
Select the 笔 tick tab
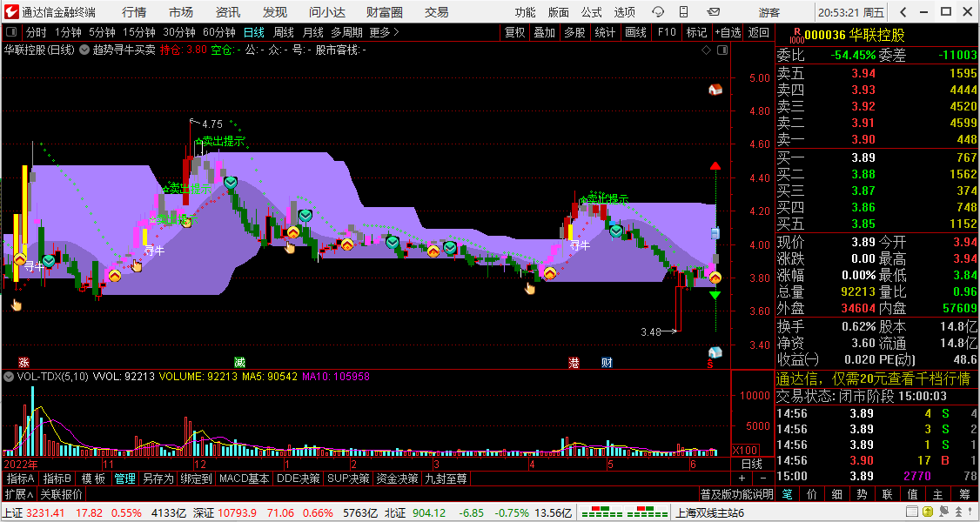(x=787, y=494)
